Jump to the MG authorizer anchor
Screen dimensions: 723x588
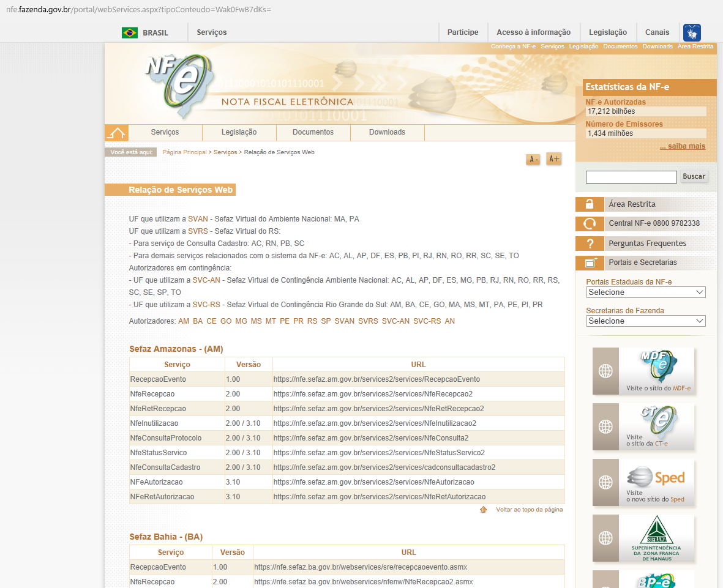click(x=241, y=321)
